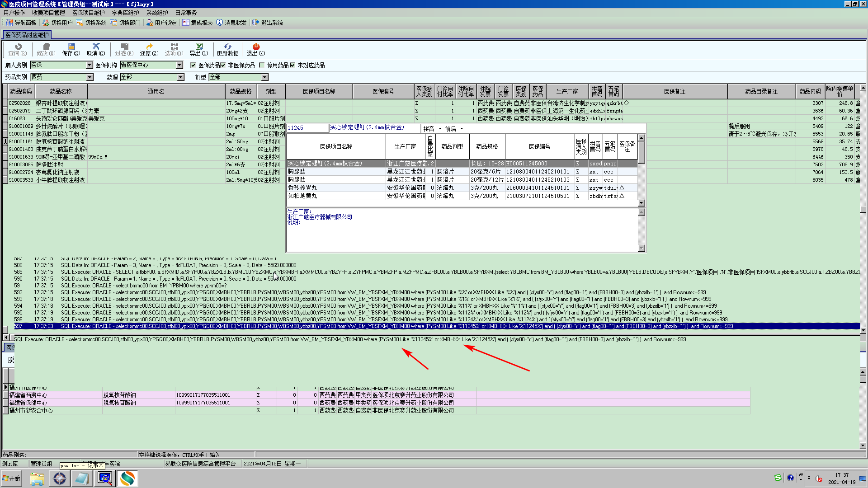The width and height of the screenshot is (868, 488).
Task: Click 用户锁定 user lock icon
Action: [x=161, y=23]
